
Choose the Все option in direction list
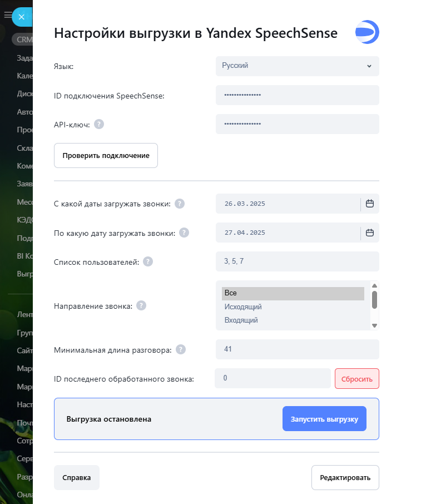(x=293, y=293)
